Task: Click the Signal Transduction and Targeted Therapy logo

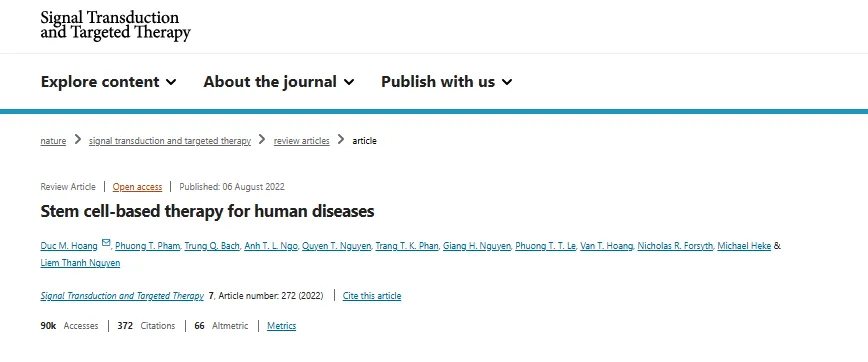Action: (115, 25)
